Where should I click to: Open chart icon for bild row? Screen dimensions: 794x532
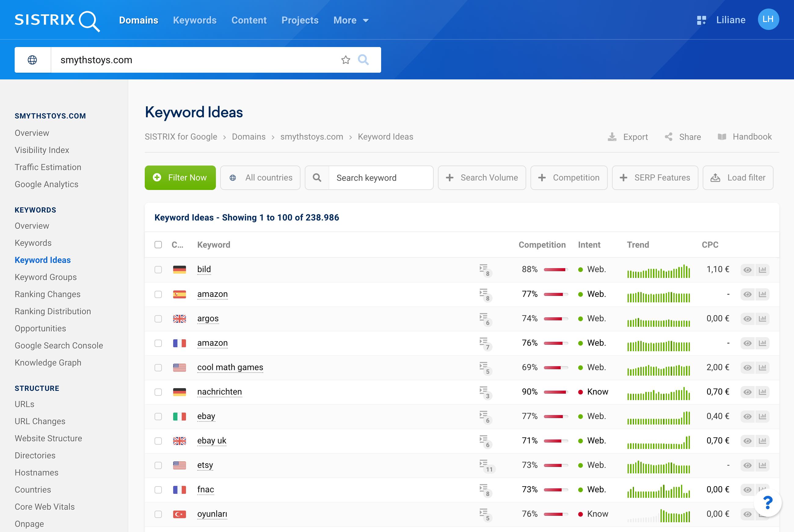(x=763, y=270)
